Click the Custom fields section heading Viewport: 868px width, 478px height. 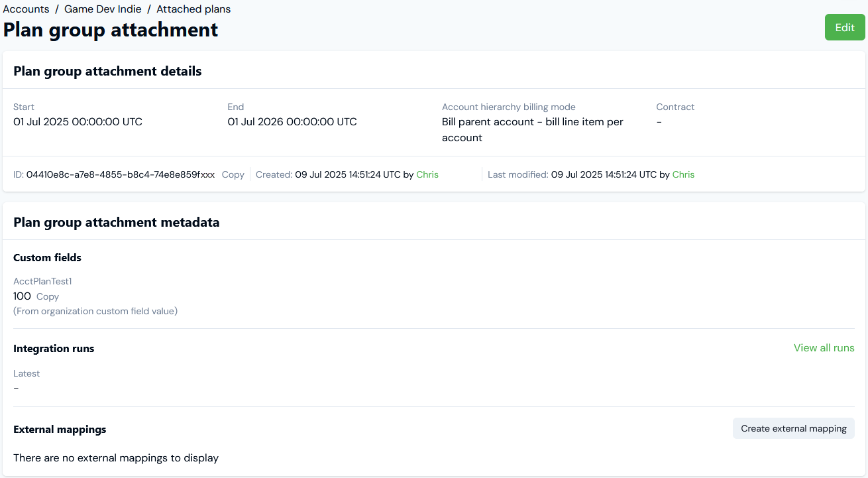[47, 258]
